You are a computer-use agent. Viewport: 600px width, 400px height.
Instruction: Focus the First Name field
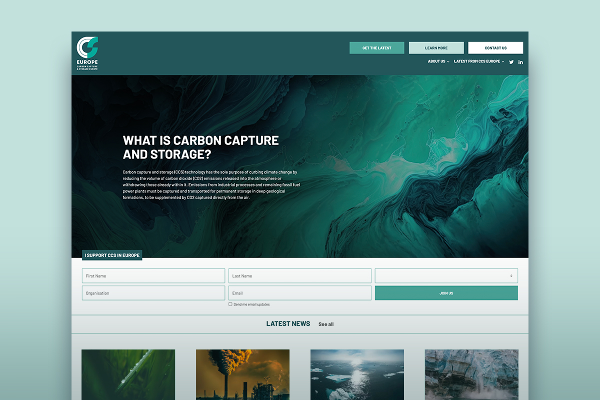point(153,276)
